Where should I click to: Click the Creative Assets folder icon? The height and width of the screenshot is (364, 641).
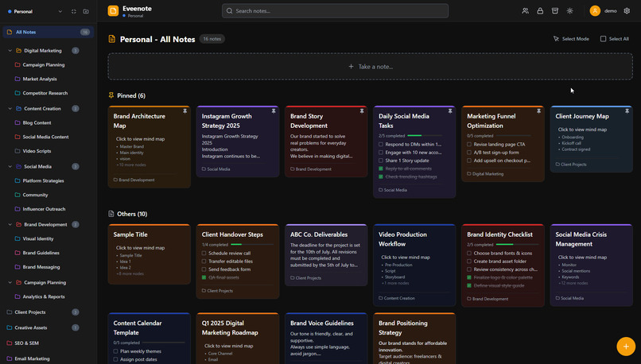point(10,327)
